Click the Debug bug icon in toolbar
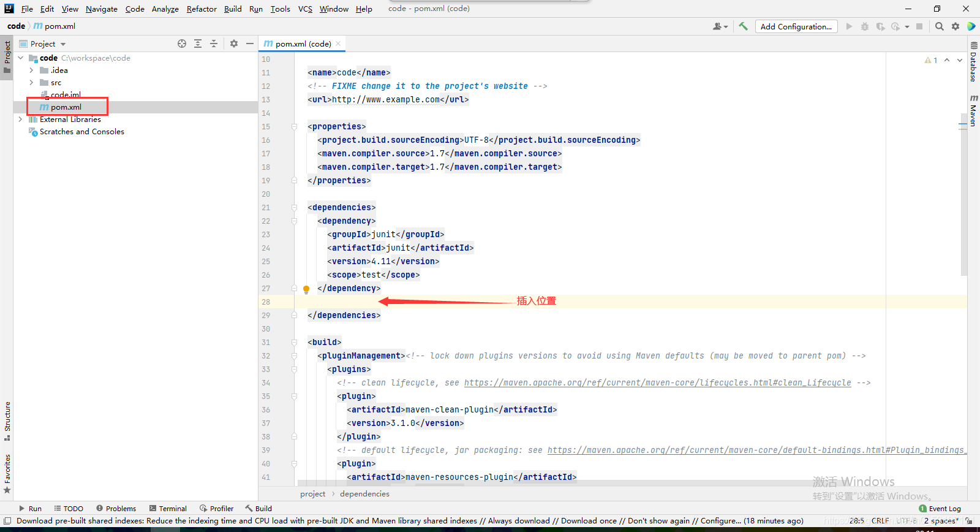Viewport: 980px width, 532px height. click(x=864, y=26)
